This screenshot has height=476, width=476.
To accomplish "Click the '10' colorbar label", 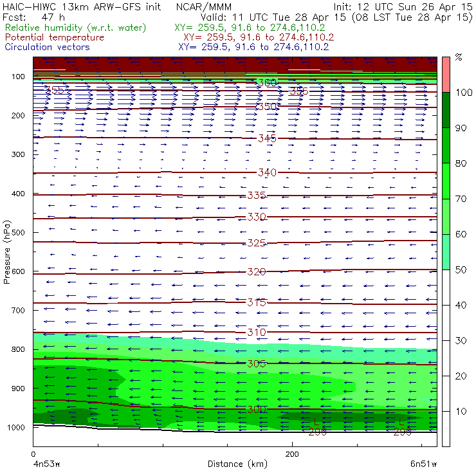I will click(461, 411).
